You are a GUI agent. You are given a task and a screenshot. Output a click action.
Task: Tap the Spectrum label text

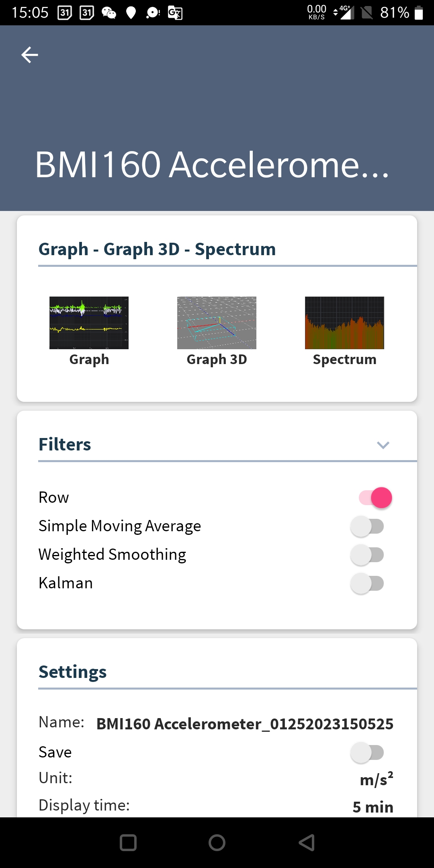pos(344,359)
